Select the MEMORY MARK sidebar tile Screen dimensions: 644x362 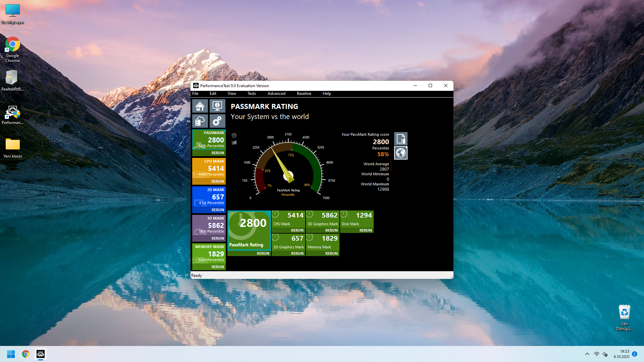pos(209,253)
